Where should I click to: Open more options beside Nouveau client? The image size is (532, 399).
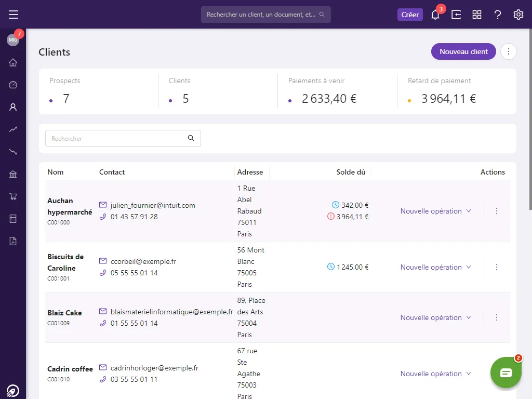[508, 51]
